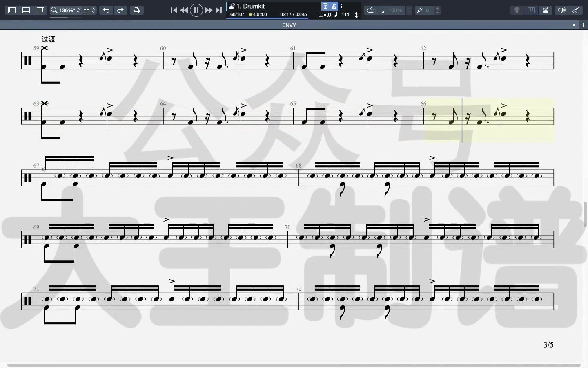Toggle the left edition palette panel
Viewport: 588px width, 368px height.
(12, 10)
